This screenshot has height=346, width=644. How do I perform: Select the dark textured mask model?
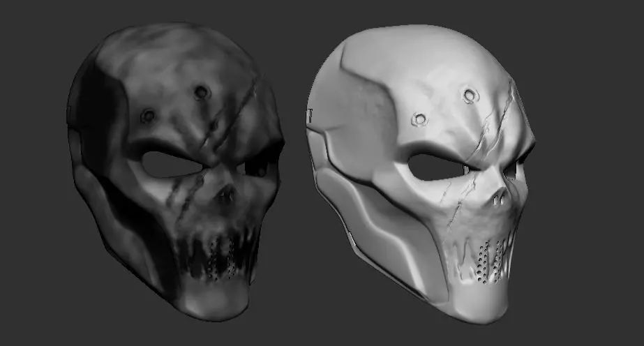(x=174, y=172)
